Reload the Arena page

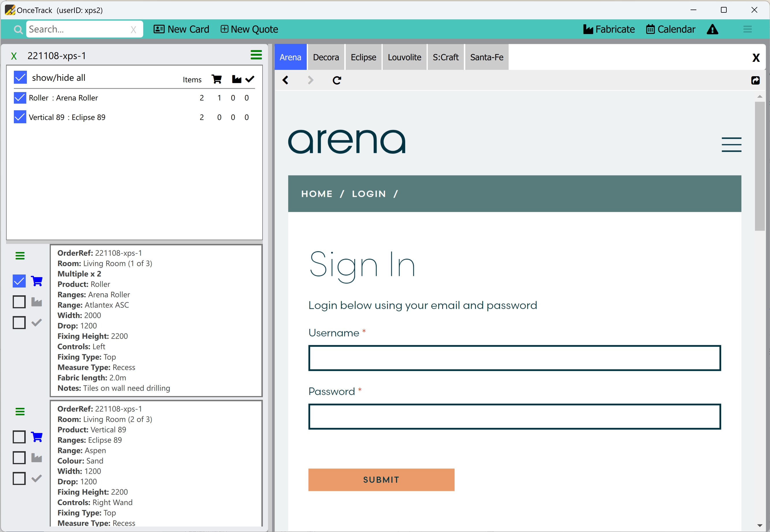coord(337,80)
